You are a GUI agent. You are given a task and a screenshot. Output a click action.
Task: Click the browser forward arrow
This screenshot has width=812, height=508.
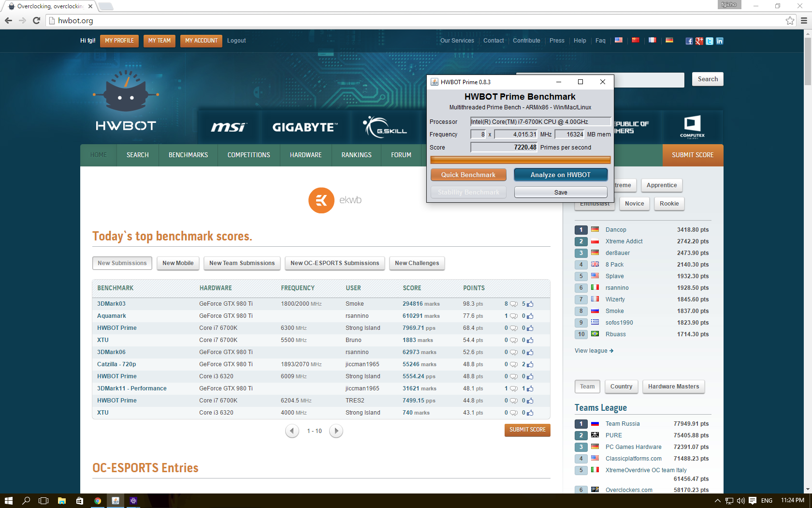tap(22, 20)
